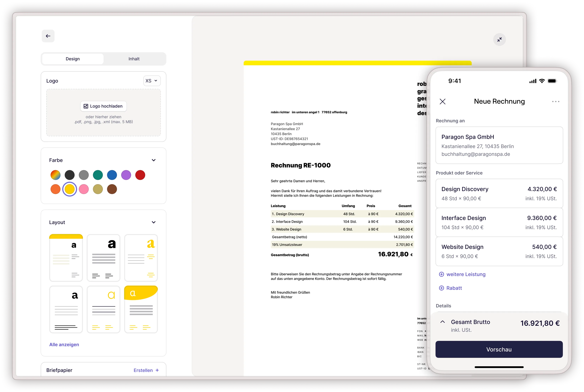Open the three-dot menu on phone
Image resolution: width=584 pixels, height=392 pixels.
(x=555, y=102)
